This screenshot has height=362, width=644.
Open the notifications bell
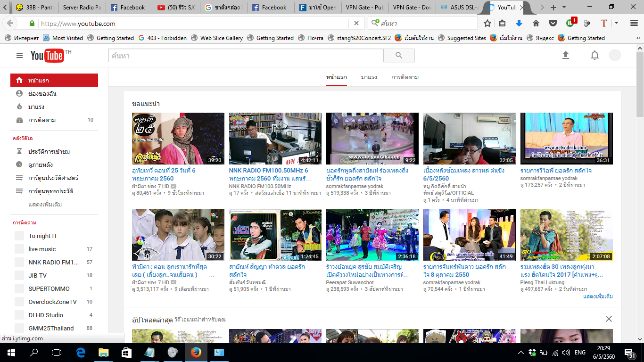click(x=594, y=56)
